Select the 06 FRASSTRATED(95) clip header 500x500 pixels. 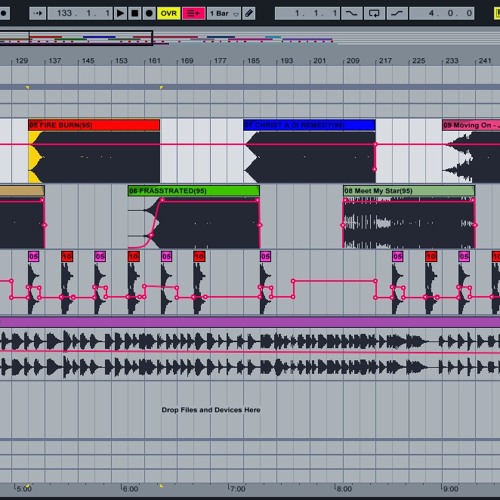(x=194, y=191)
